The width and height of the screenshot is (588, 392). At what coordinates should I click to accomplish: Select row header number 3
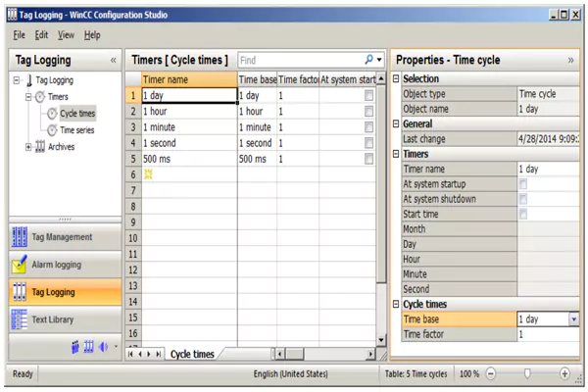coord(133,127)
